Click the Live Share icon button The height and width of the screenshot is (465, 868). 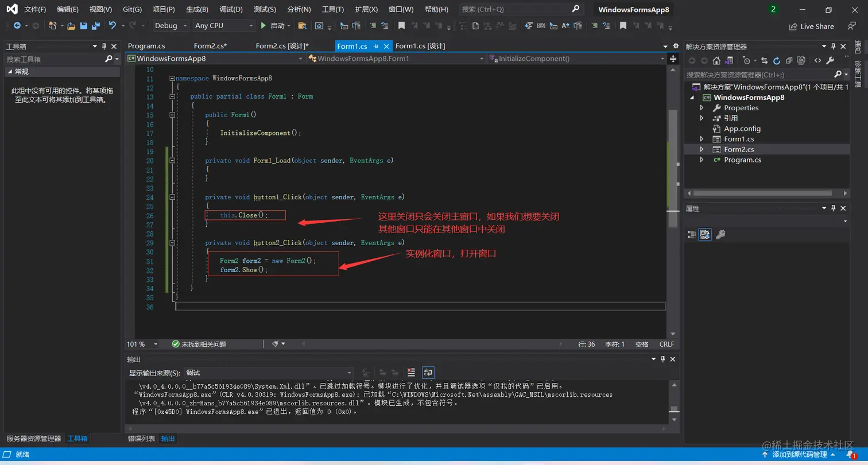pos(812,26)
